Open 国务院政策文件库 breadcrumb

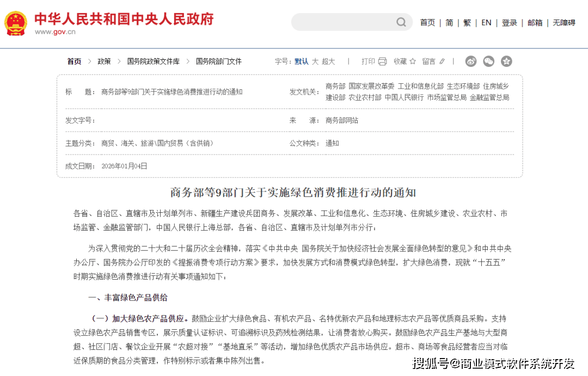click(x=153, y=61)
